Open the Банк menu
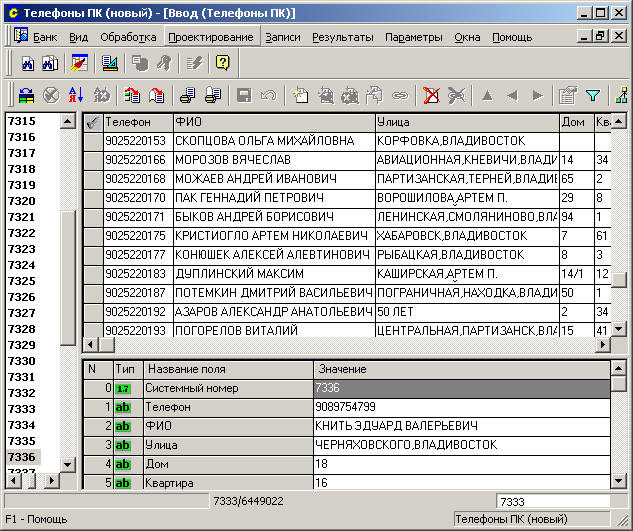Viewport: 633px width, 531px height. 44,37
